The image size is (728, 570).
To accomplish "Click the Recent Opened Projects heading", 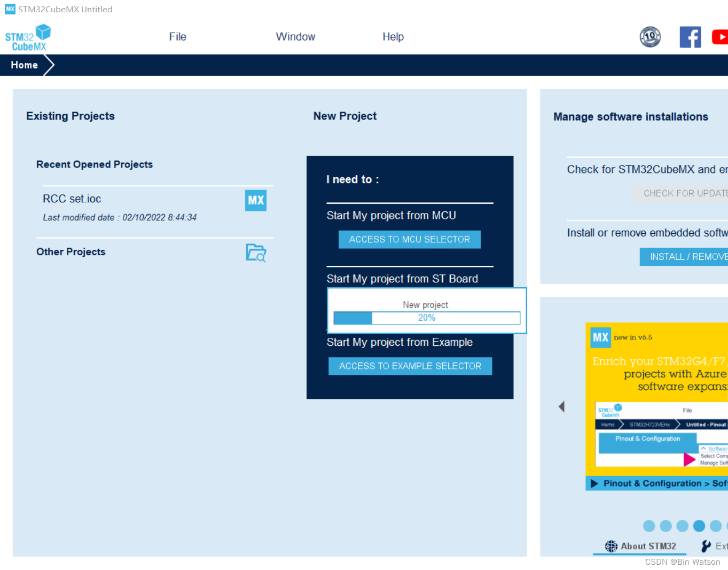I will (95, 164).
